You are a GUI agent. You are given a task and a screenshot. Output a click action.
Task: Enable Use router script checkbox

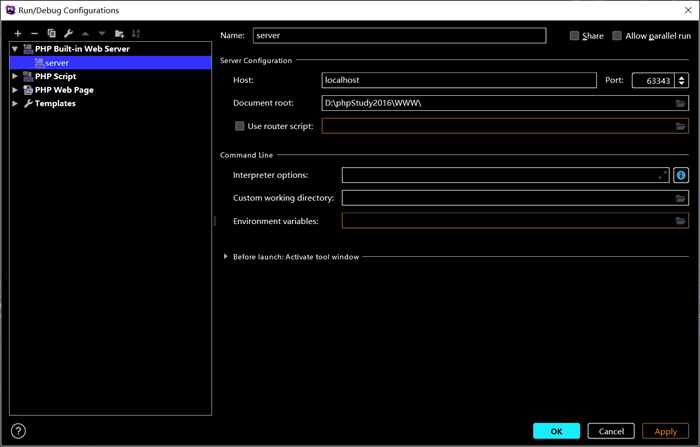[239, 126]
